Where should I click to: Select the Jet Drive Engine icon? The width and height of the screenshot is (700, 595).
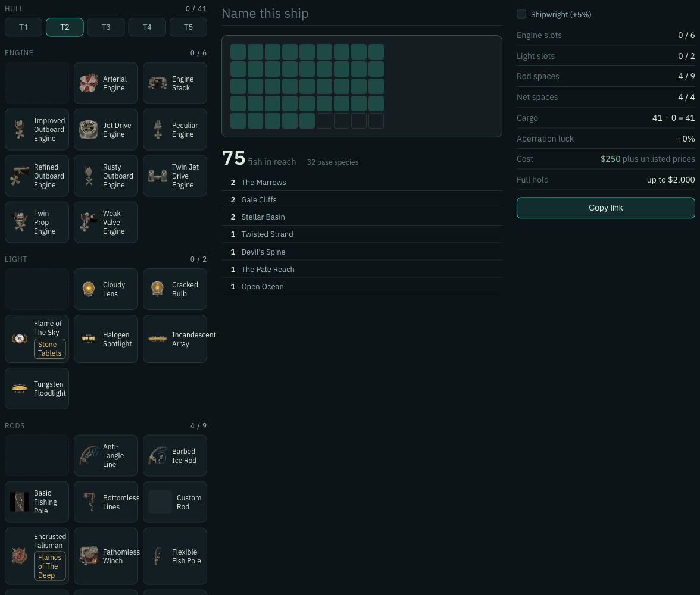pyautogui.click(x=88, y=130)
